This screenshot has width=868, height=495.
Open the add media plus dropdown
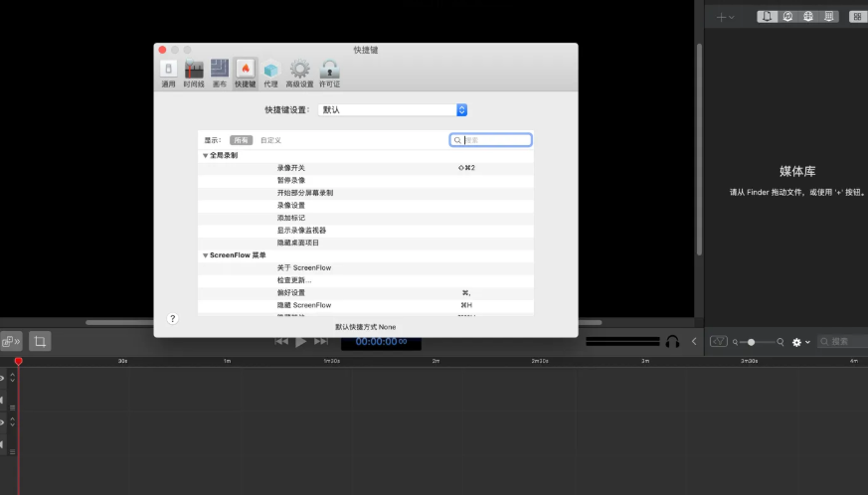(725, 17)
